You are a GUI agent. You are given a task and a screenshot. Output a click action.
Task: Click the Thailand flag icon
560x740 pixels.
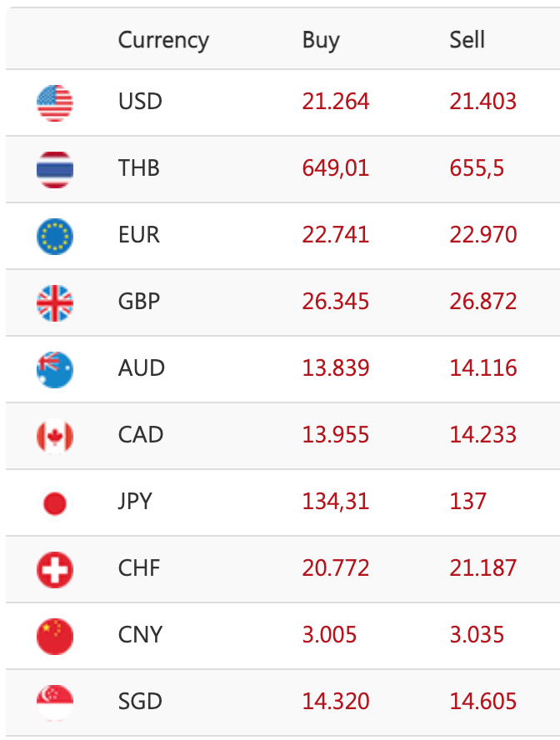point(55,169)
